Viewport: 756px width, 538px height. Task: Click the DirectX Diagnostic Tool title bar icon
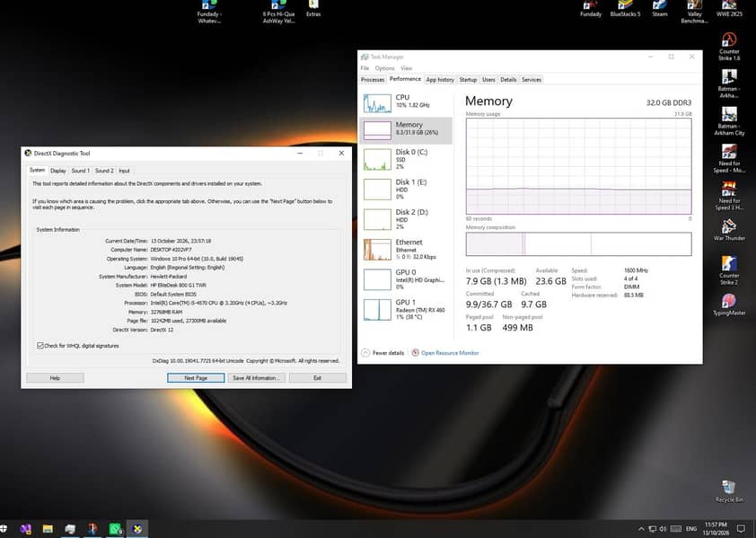click(28, 153)
